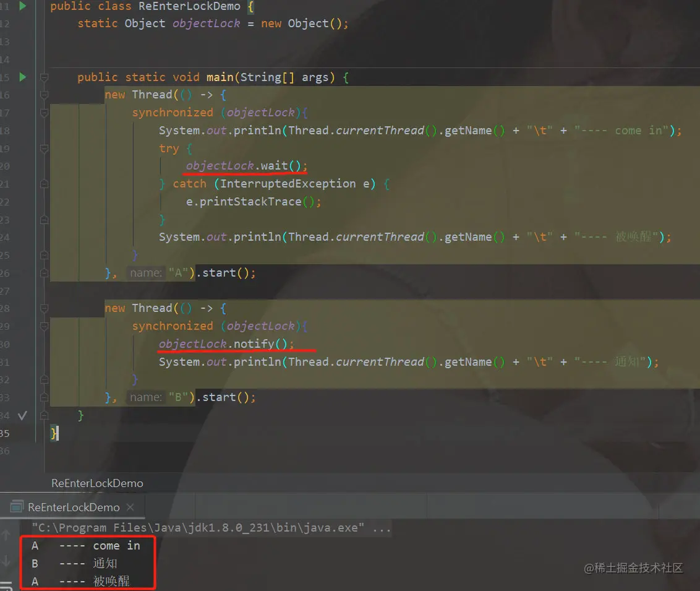Click the objectLock.notify() call
The width and height of the screenshot is (700, 591).
click(x=226, y=344)
